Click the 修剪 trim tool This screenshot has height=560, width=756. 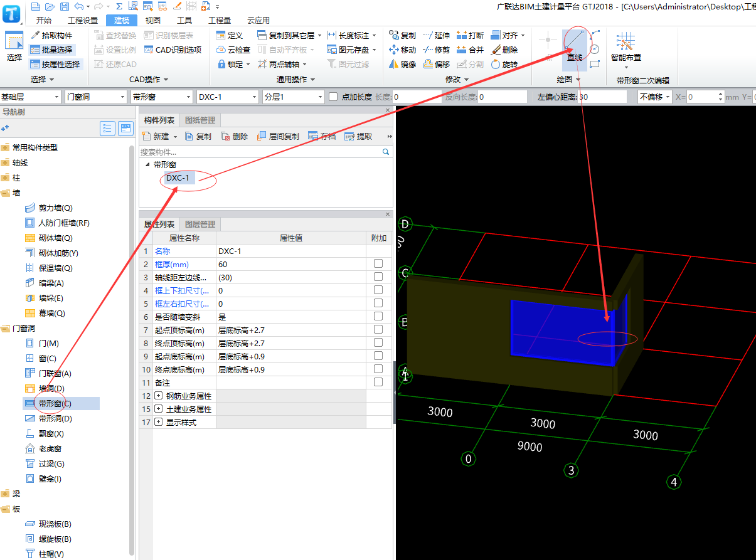pos(436,50)
